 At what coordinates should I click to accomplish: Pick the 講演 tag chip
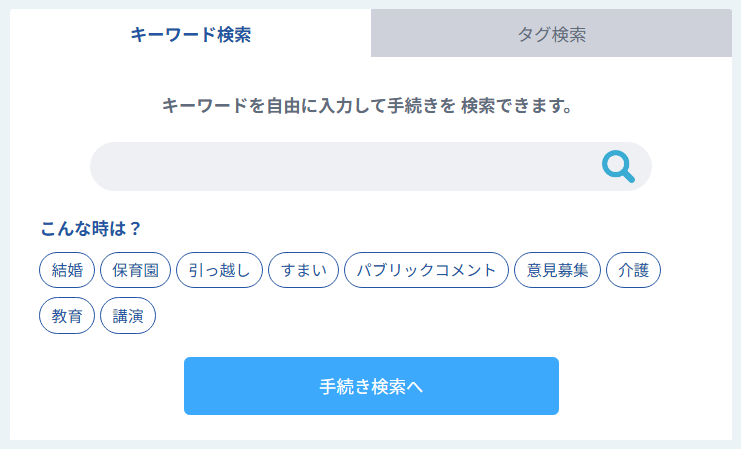pos(128,316)
